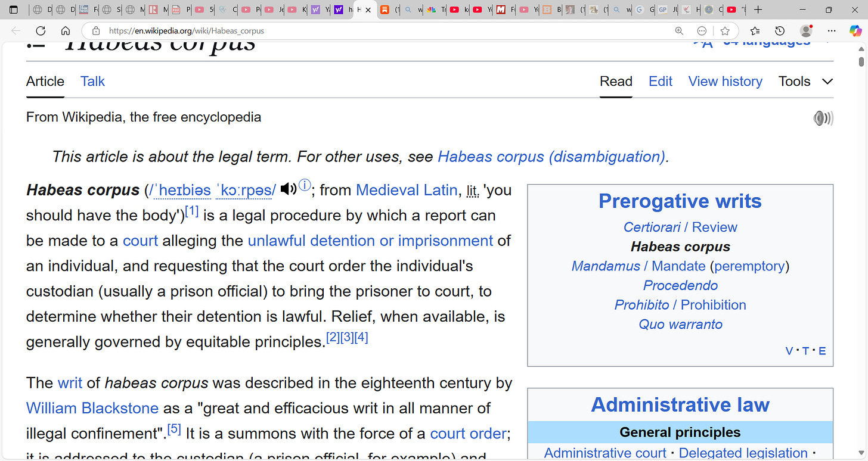This screenshot has width=868, height=461.
Task: Click the vertical scrollbar up arrow
Action: point(861,48)
